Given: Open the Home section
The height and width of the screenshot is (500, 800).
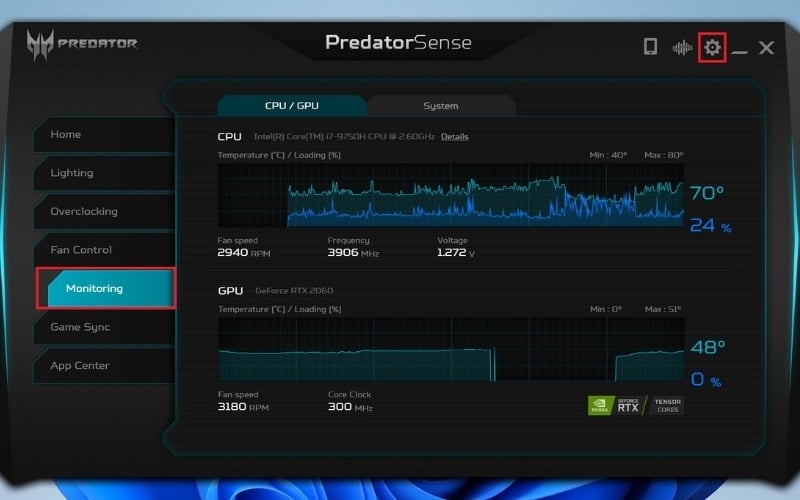Looking at the screenshot, I should tap(104, 134).
